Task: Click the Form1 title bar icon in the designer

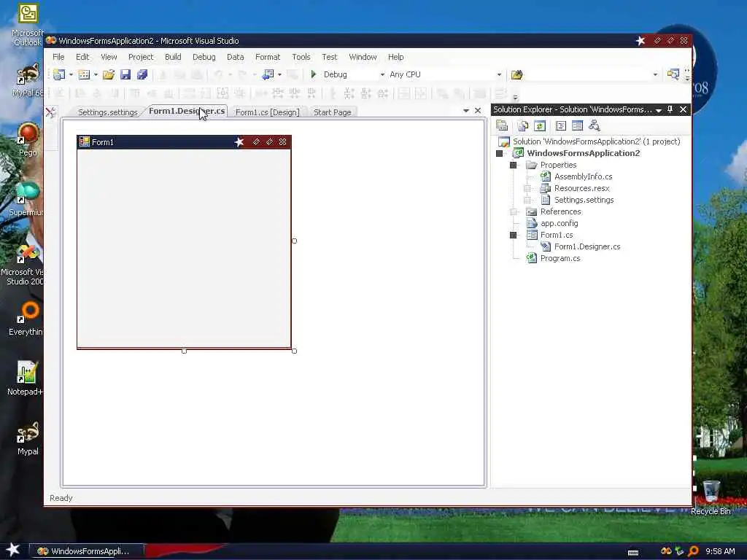Action: pyautogui.click(x=85, y=142)
